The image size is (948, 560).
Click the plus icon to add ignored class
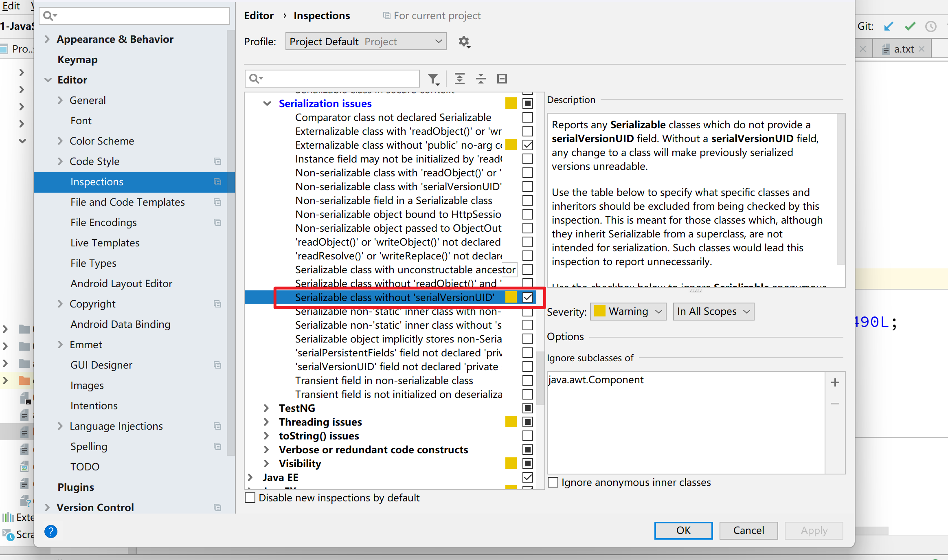coord(835,382)
